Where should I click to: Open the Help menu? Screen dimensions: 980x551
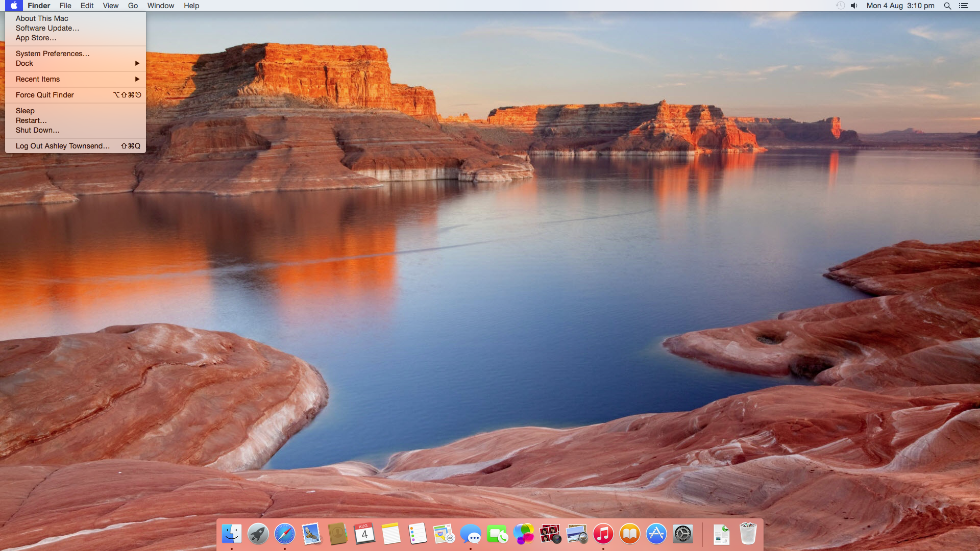click(191, 6)
